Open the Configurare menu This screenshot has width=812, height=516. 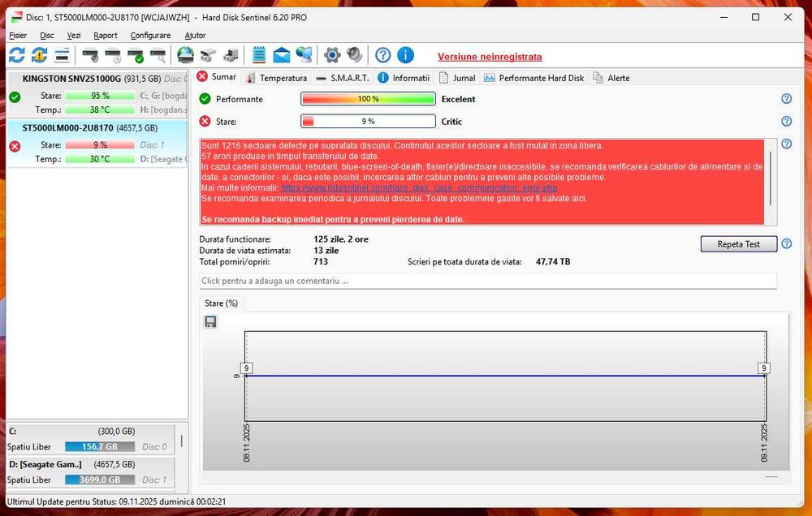pyautogui.click(x=151, y=35)
